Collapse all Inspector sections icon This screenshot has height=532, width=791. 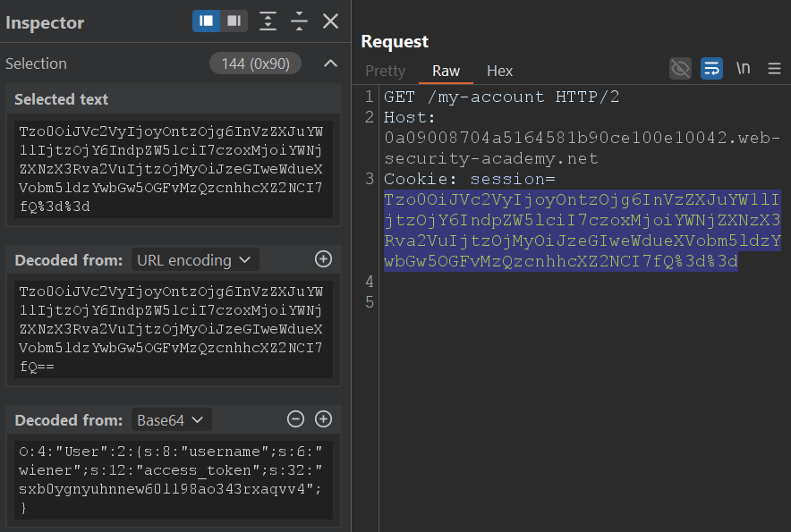coord(299,21)
